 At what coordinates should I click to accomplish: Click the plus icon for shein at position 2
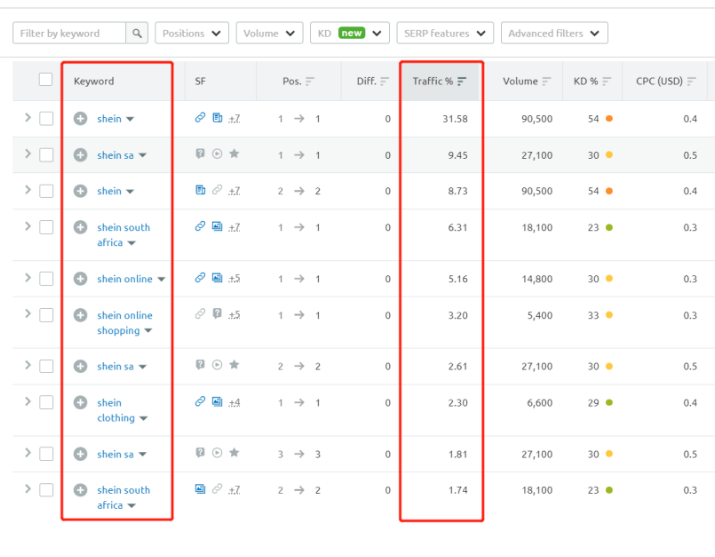click(80, 191)
